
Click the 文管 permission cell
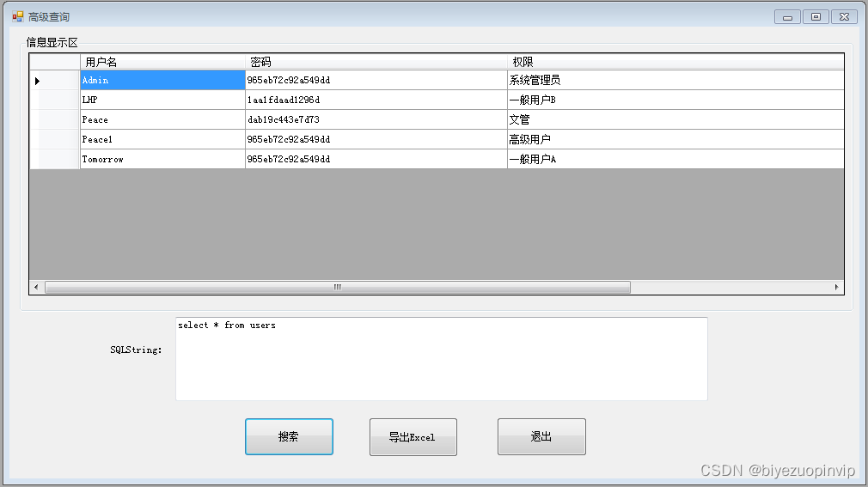click(675, 119)
